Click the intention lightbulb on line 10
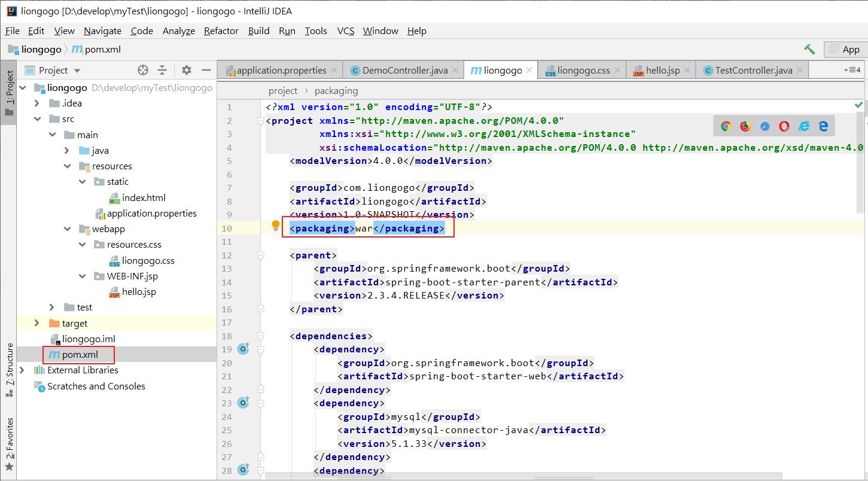This screenshot has height=481, width=868. click(x=276, y=226)
